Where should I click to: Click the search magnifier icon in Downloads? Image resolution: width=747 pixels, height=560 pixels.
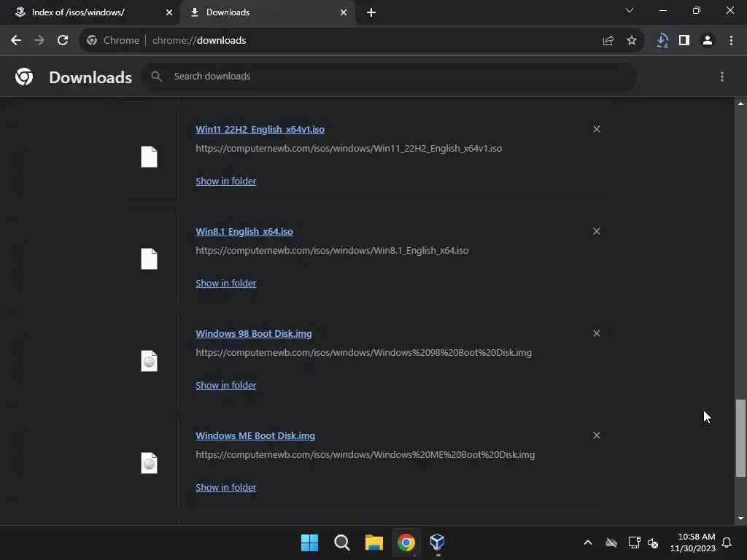156,76
